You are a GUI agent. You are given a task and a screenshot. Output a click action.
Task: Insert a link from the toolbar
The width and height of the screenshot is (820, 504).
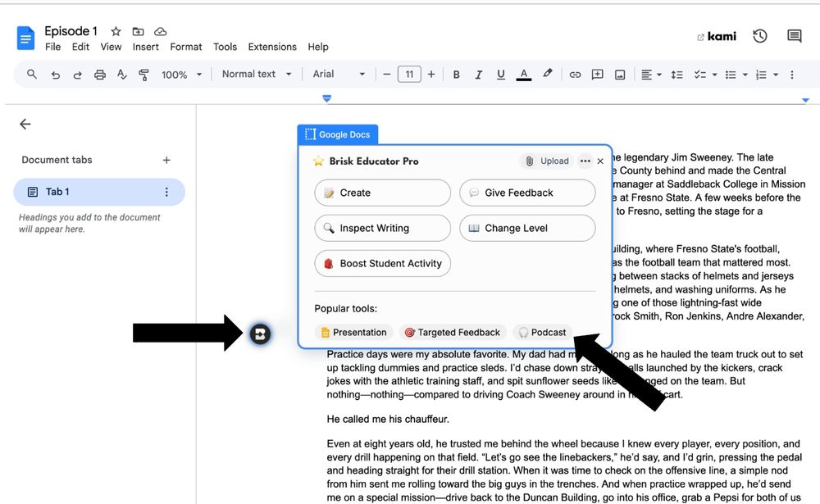point(575,75)
